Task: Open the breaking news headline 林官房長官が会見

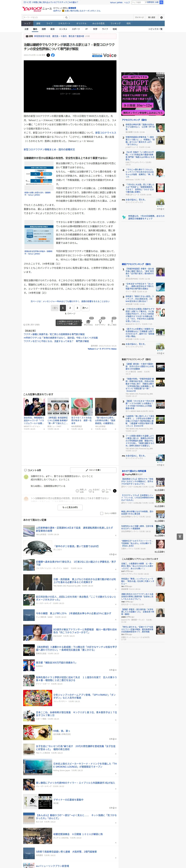Action: coord(59,36)
